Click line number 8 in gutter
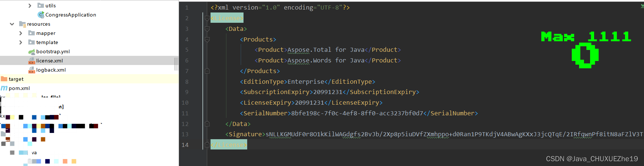The height and width of the screenshot is (166, 644). tap(187, 82)
